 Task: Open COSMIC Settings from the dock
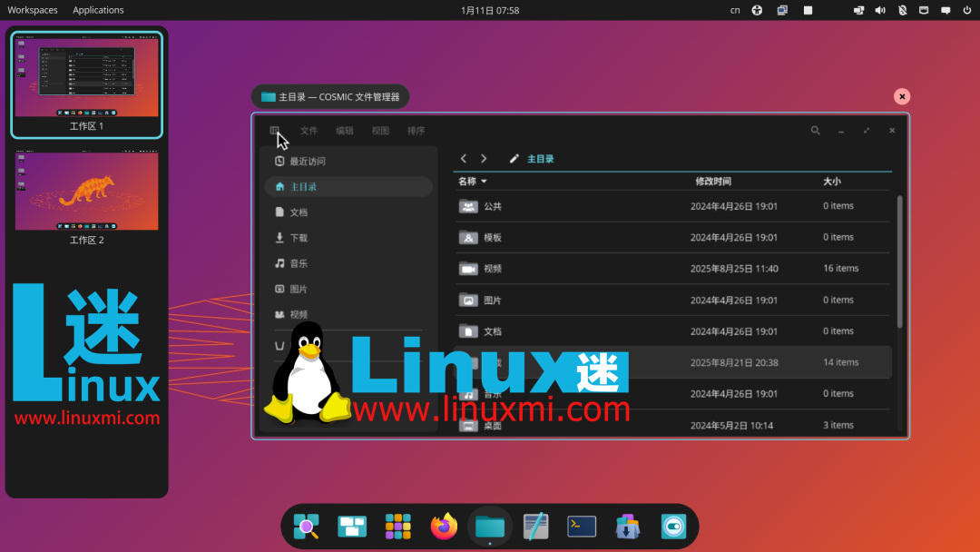point(673,527)
